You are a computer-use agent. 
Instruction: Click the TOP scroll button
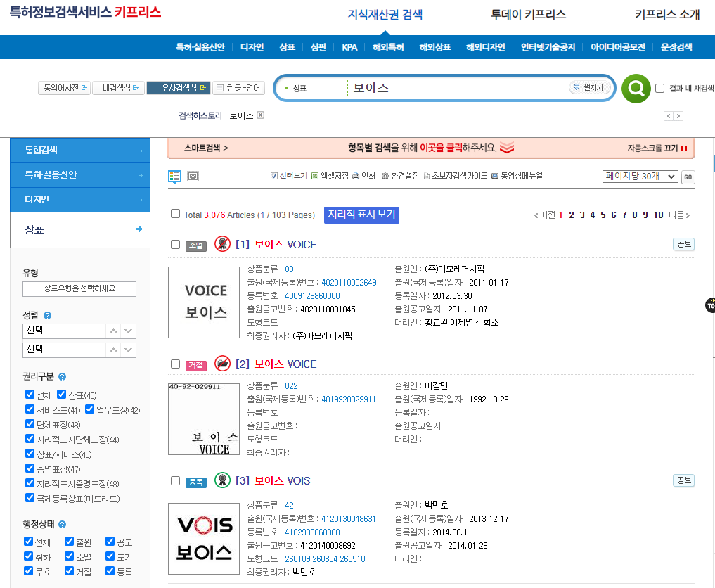(711, 305)
